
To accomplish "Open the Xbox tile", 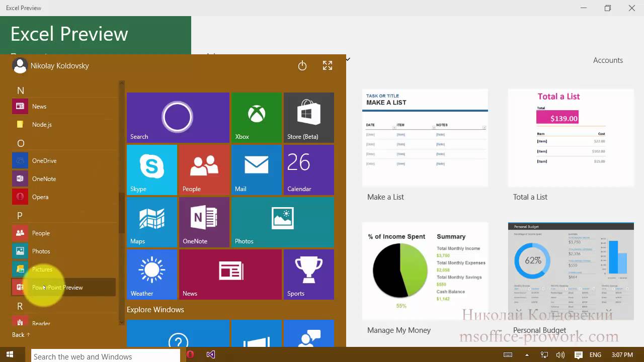I will pos(257,118).
